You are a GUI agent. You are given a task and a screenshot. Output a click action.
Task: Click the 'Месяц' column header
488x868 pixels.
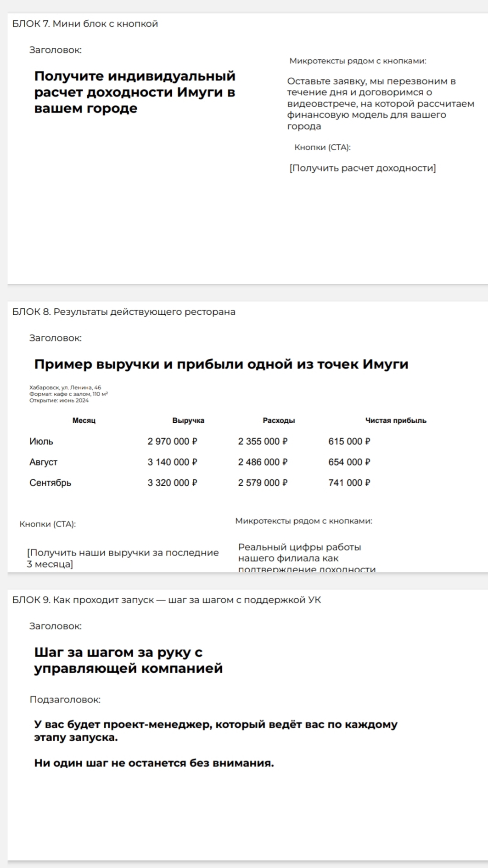(x=84, y=420)
